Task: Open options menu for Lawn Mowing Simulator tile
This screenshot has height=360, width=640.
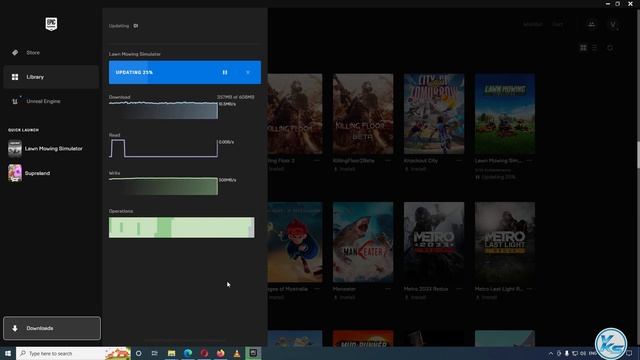Action: tap(529, 161)
